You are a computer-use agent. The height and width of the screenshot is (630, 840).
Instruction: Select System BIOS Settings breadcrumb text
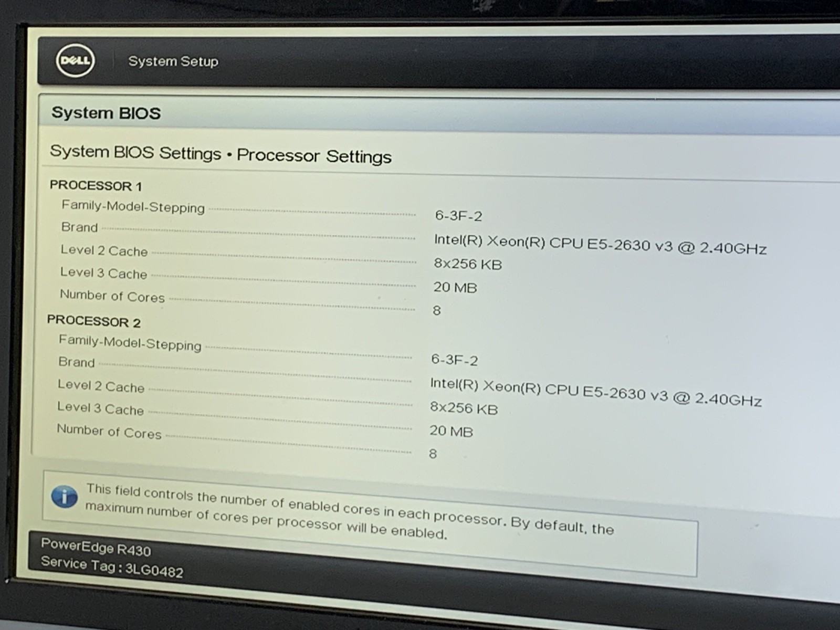tap(135, 152)
